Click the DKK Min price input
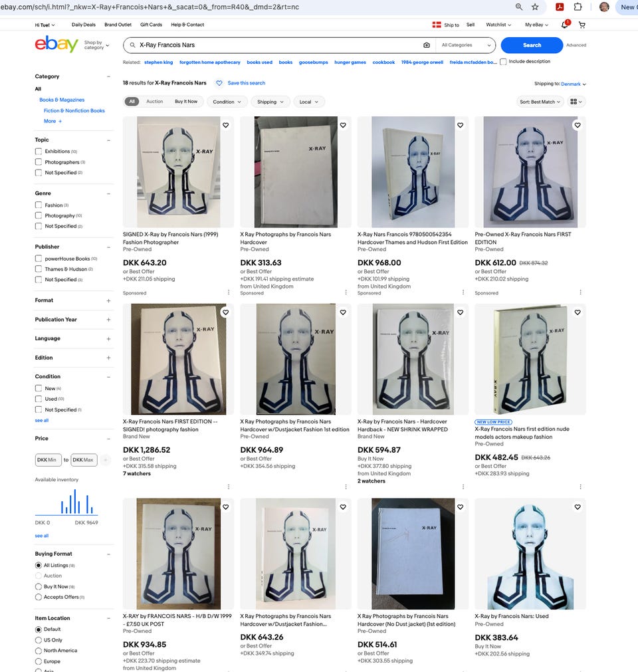638x672 pixels. pyautogui.click(x=48, y=460)
